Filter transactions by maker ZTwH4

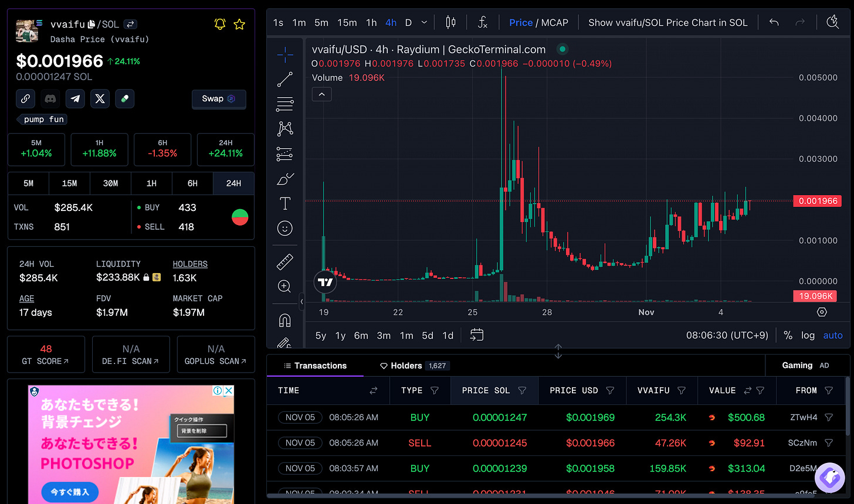[829, 417]
